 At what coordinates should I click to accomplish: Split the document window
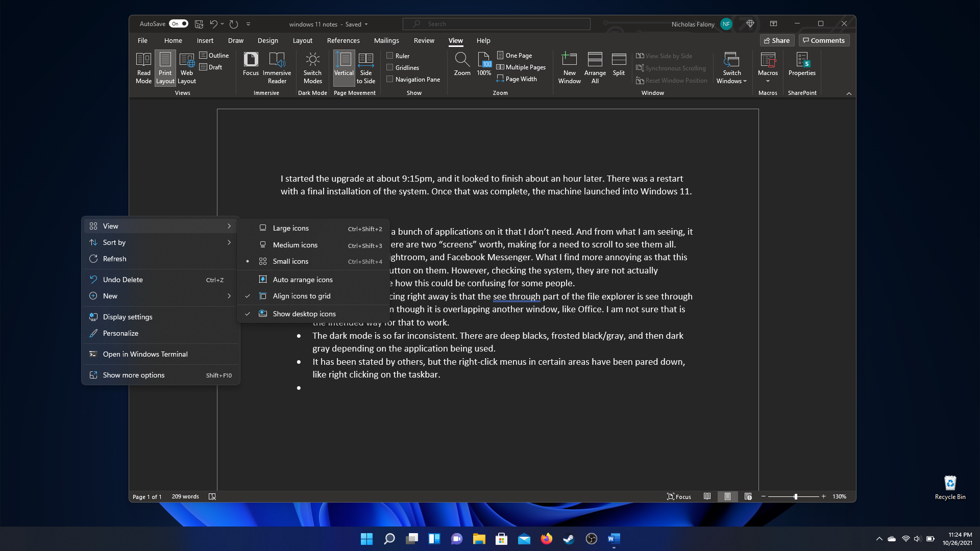[x=619, y=65]
